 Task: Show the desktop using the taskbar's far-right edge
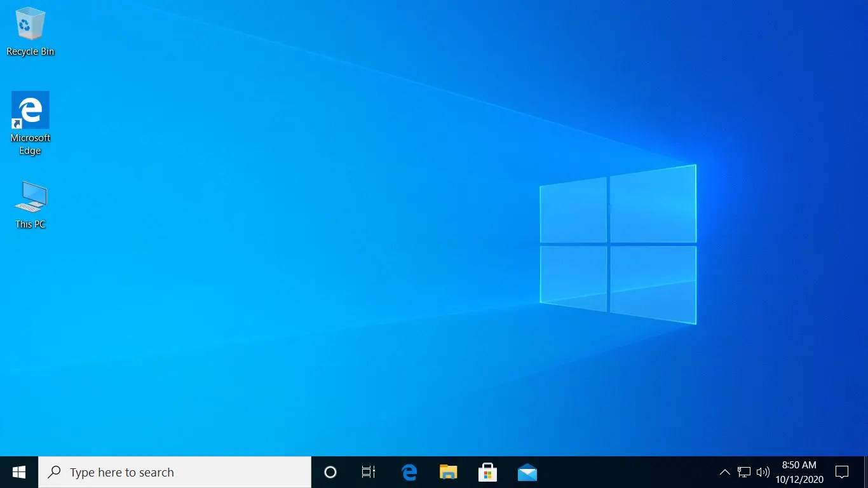pos(867,472)
